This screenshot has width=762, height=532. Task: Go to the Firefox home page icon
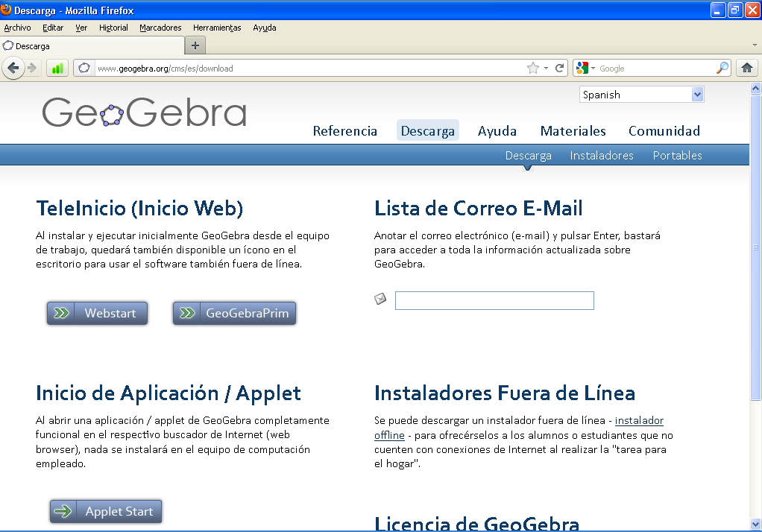pyautogui.click(x=746, y=68)
